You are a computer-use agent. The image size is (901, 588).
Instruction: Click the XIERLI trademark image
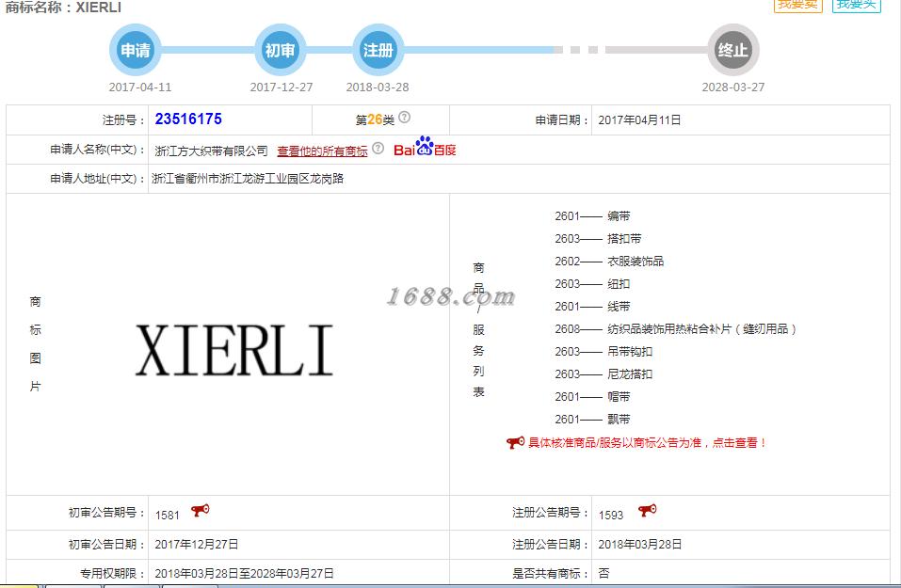(233, 350)
